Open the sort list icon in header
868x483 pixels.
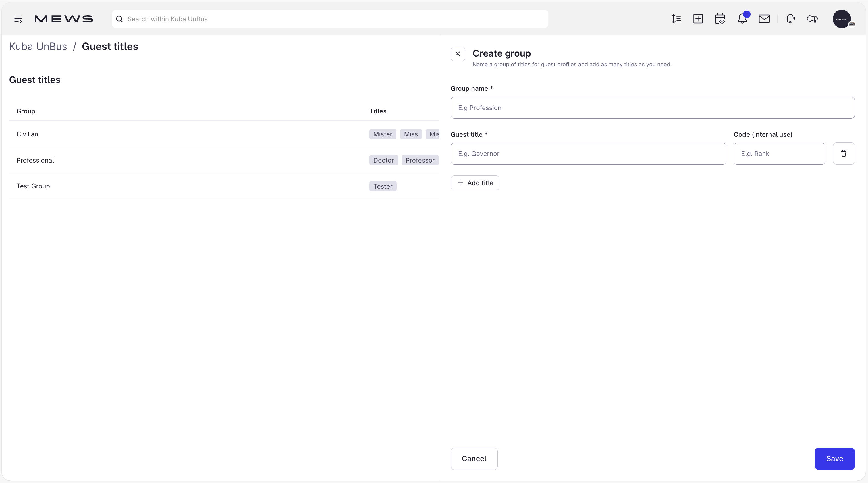click(x=676, y=19)
